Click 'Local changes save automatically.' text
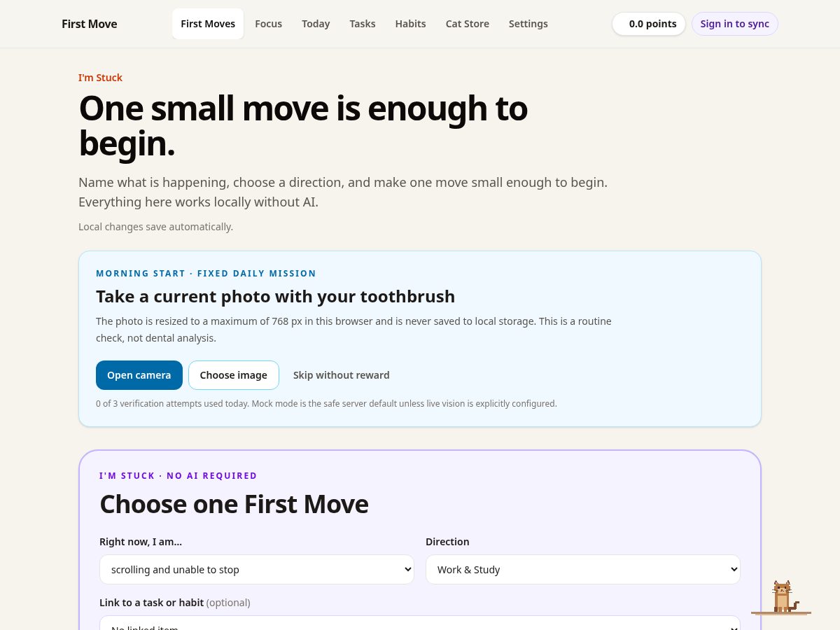Screen dimensions: 840x630 155,227
